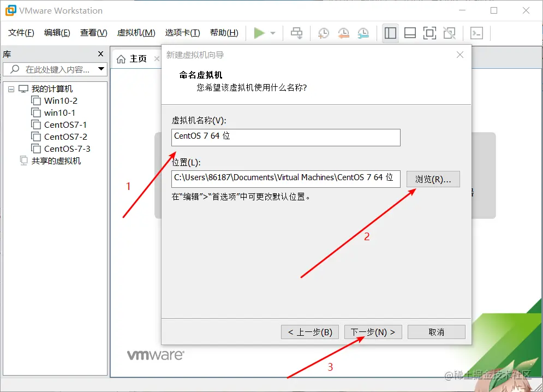Select 共享的虚拟机 in the library
The width and height of the screenshot is (543, 392).
56,161
